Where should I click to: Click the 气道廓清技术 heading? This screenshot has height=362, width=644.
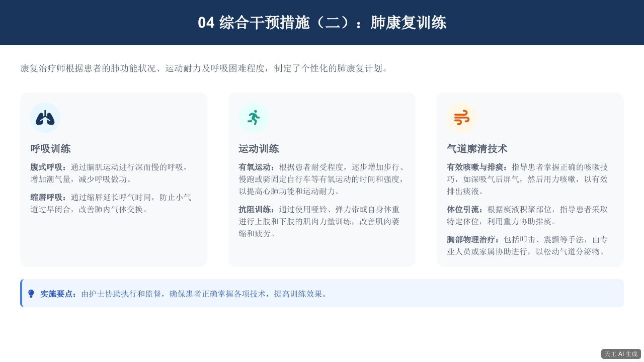477,149
